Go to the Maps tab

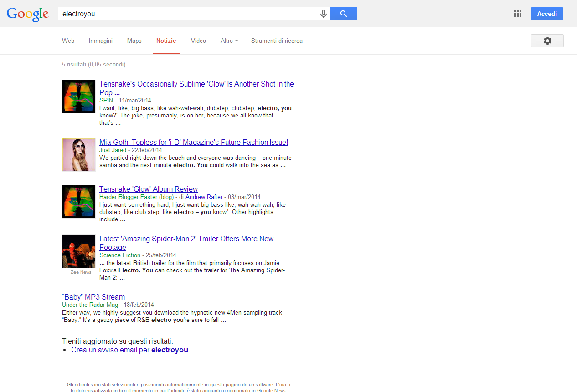point(134,41)
